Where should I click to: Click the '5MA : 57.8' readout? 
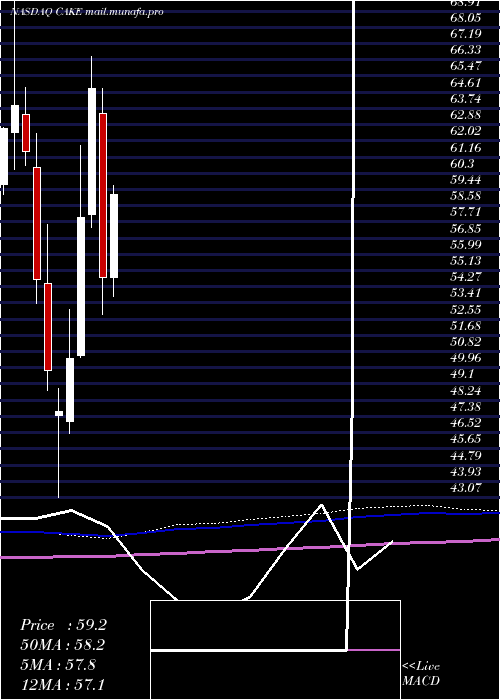(58, 664)
